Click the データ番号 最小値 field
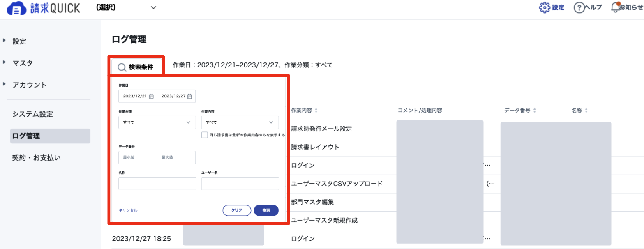644x249 pixels. point(138,157)
